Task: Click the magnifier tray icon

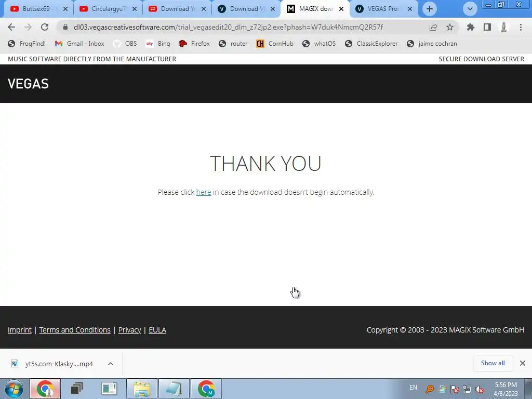Action: pos(430,389)
